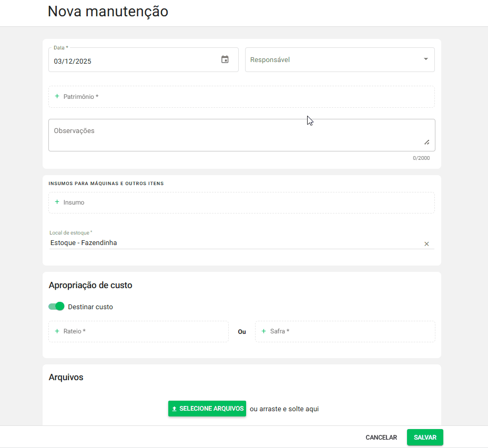488x448 pixels.
Task: Click the Observações resize handle icon
Action: pos(426,142)
